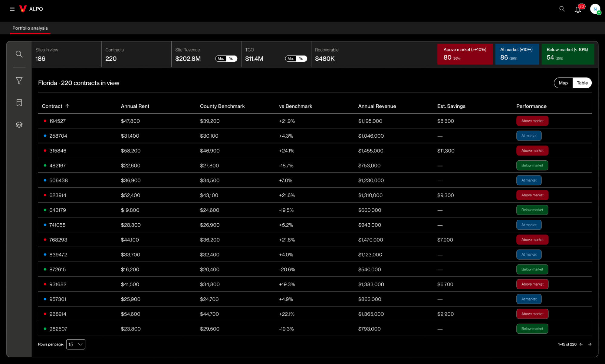
Task: Open the sidebar layers icon
Action: click(19, 125)
